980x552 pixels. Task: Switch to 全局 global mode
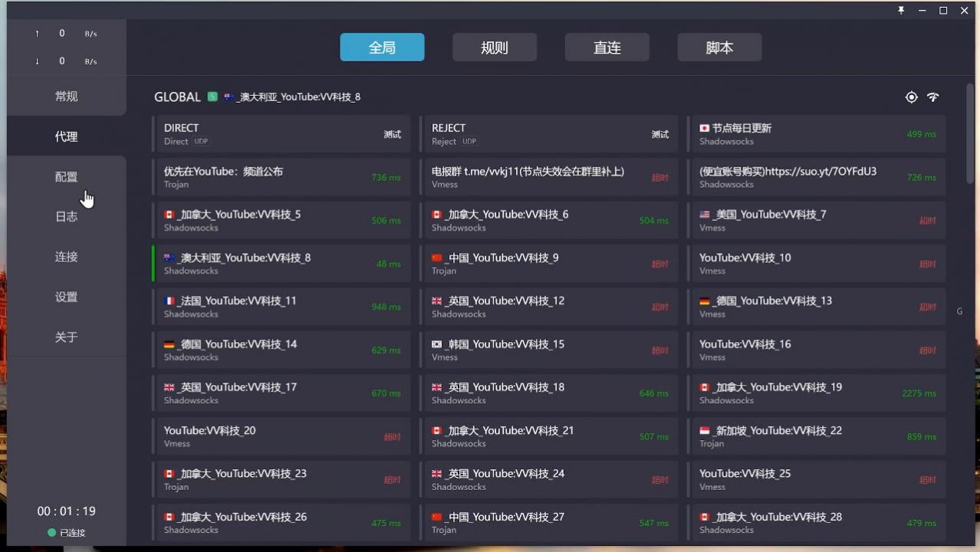coord(382,48)
